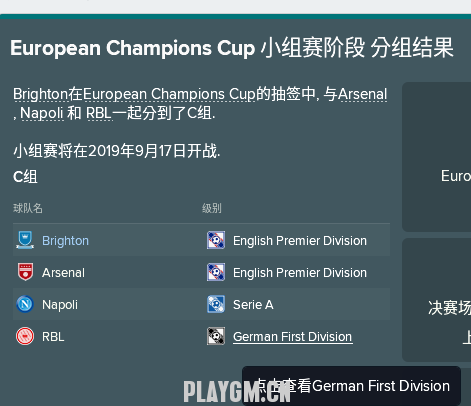Click the Brighton club crest icon

pos(25,240)
